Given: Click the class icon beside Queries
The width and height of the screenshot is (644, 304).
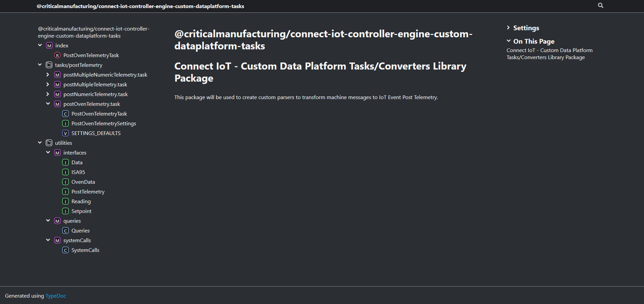Looking at the screenshot, I should tap(65, 230).
